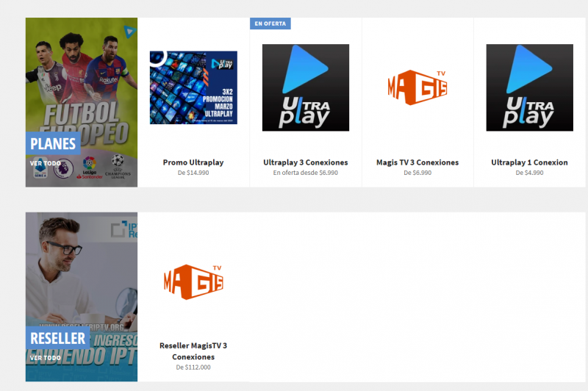Click the Premier League logo on the banner
588x391 pixels.
coord(64,167)
